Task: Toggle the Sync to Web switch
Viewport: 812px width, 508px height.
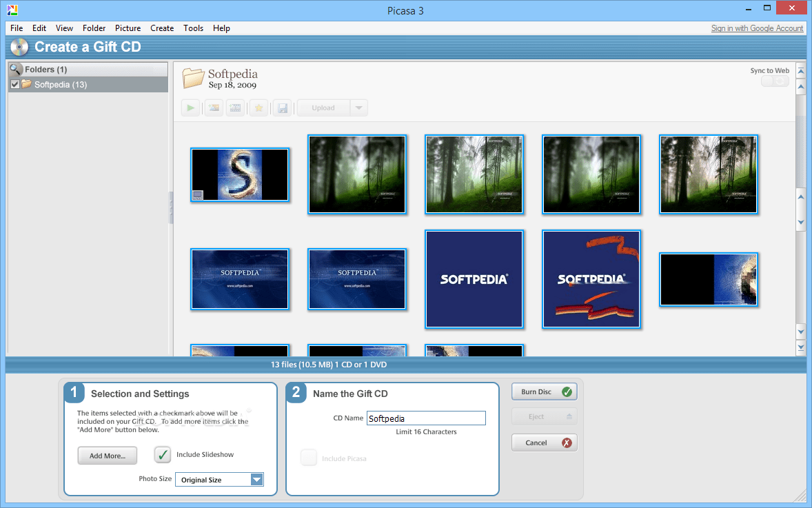Action: pyautogui.click(x=775, y=81)
